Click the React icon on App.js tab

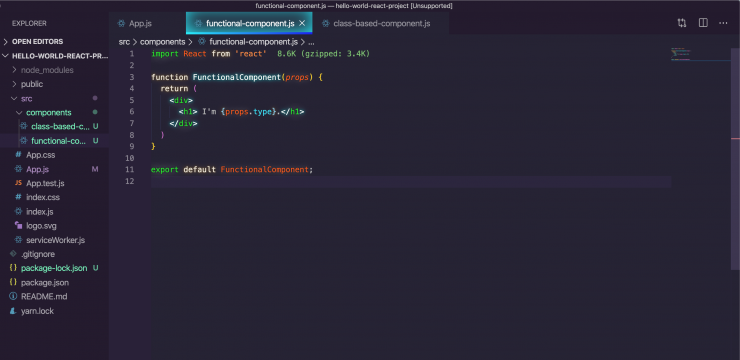coord(121,23)
